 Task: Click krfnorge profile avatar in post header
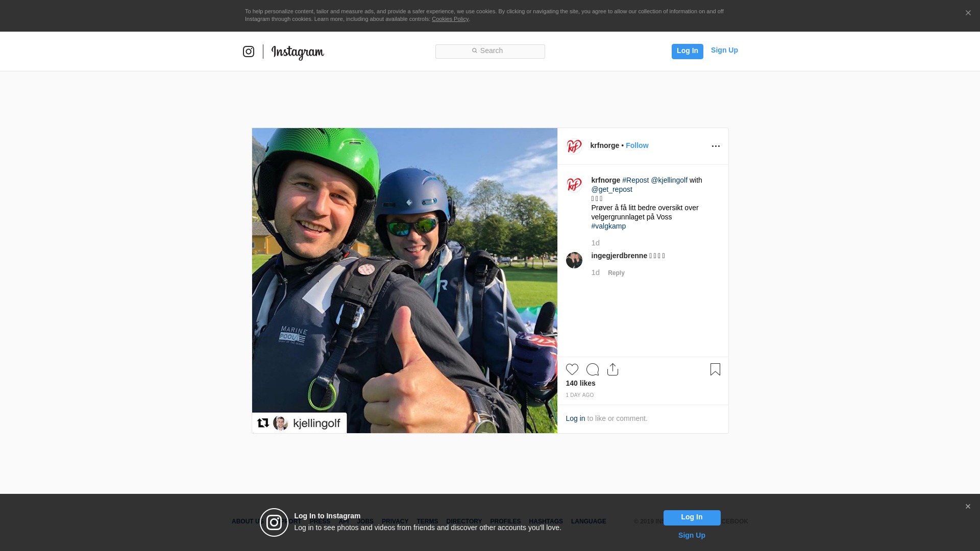(574, 146)
